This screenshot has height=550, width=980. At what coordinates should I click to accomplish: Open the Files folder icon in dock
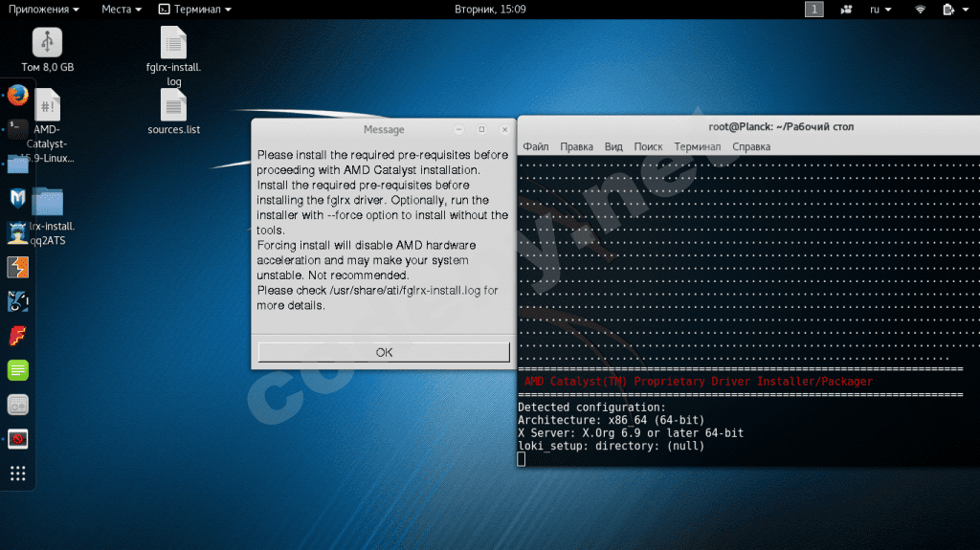point(17,165)
